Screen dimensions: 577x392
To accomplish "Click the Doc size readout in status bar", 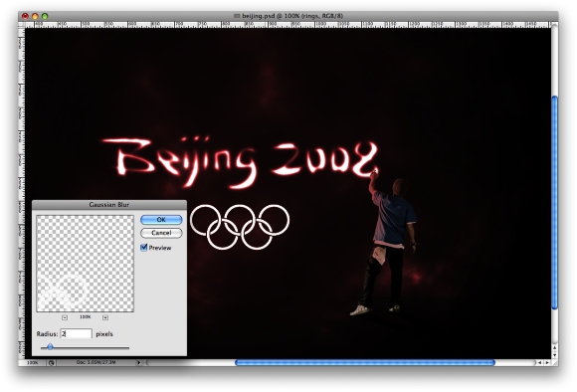I will [x=96, y=362].
